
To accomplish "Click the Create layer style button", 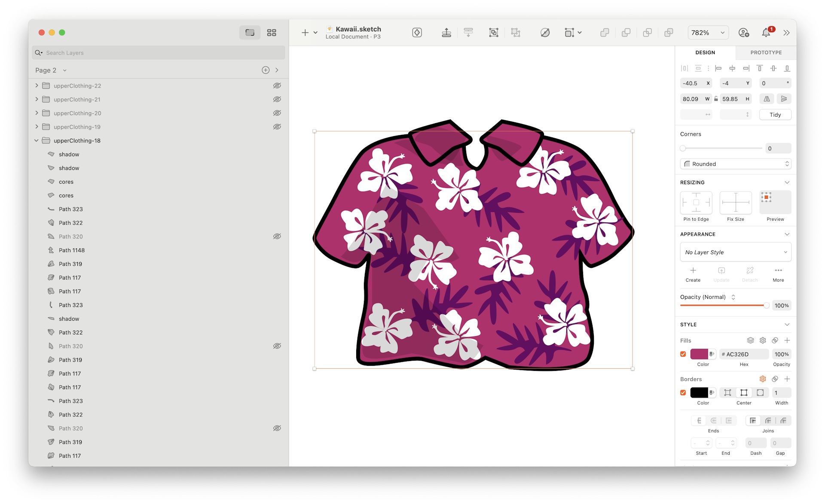I will [693, 274].
